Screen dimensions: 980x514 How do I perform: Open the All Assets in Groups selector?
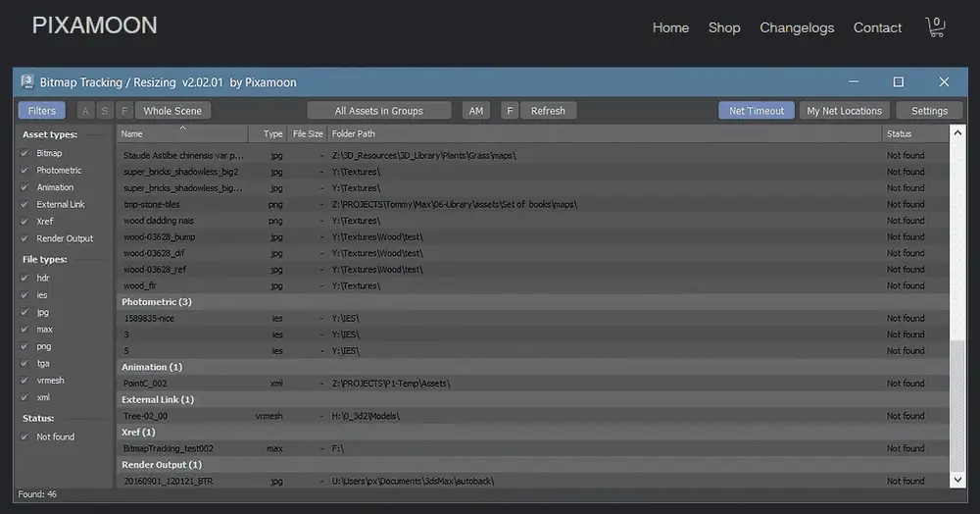click(x=378, y=111)
